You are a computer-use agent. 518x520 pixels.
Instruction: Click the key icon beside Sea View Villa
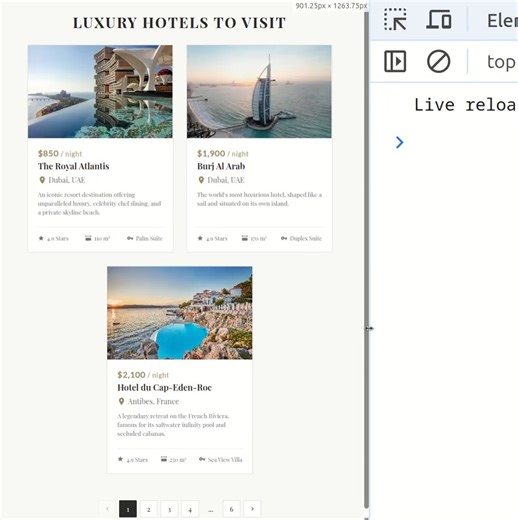tap(202, 459)
